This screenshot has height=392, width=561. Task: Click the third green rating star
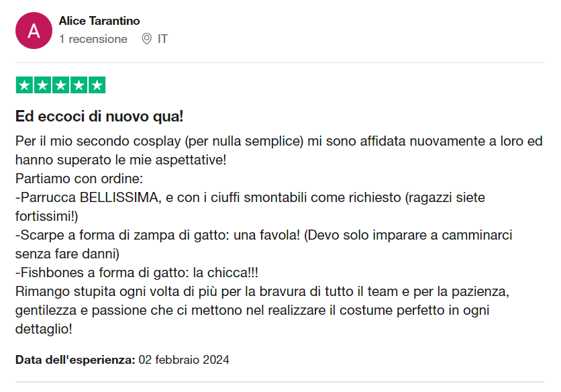coord(60,85)
